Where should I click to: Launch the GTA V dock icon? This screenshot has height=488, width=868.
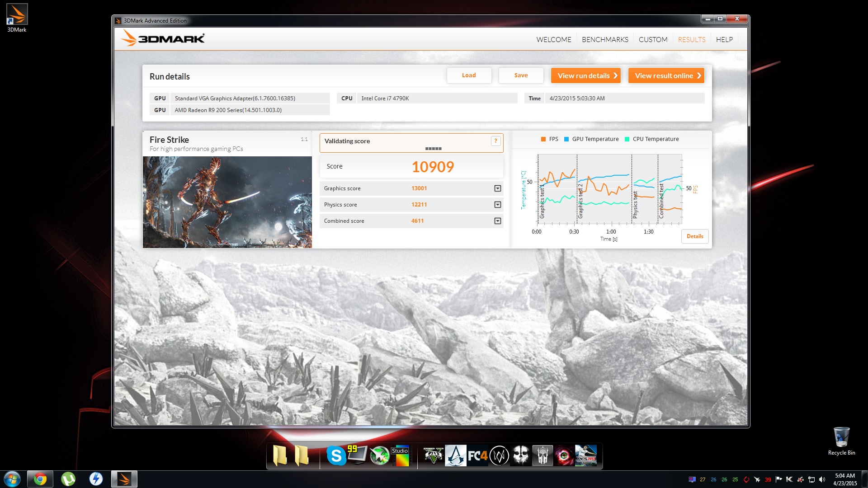[433, 455]
